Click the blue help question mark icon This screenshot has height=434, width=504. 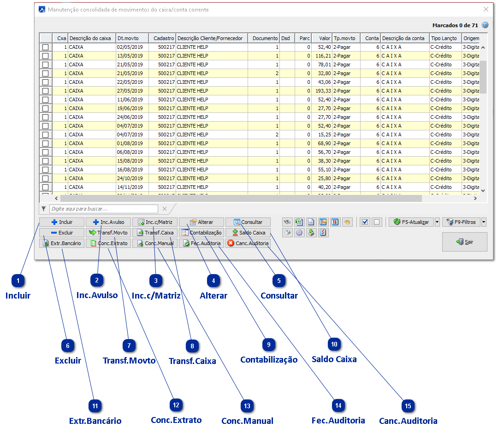pos(485,25)
